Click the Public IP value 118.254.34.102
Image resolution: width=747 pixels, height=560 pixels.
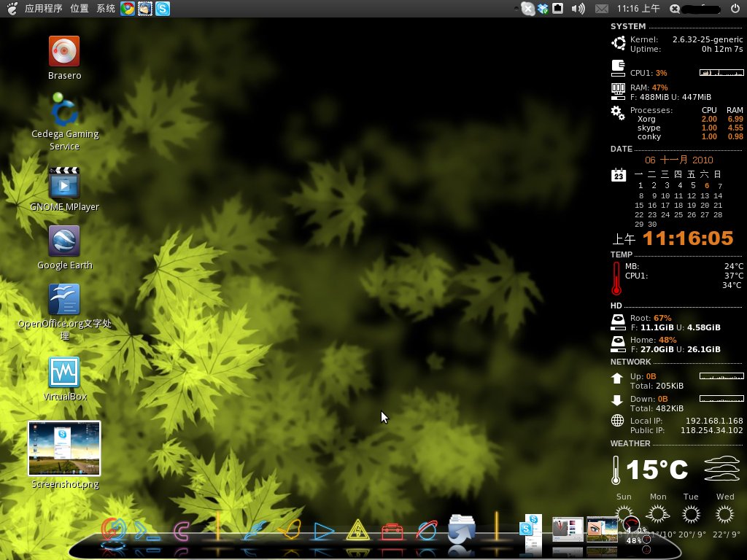pyautogui.click(x=711, y=430)
